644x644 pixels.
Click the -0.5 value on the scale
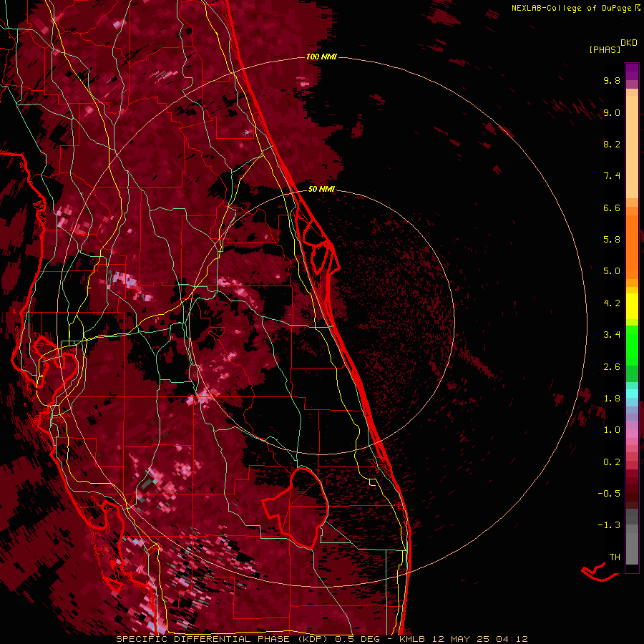pyautogui.click(x=609, y=494)
